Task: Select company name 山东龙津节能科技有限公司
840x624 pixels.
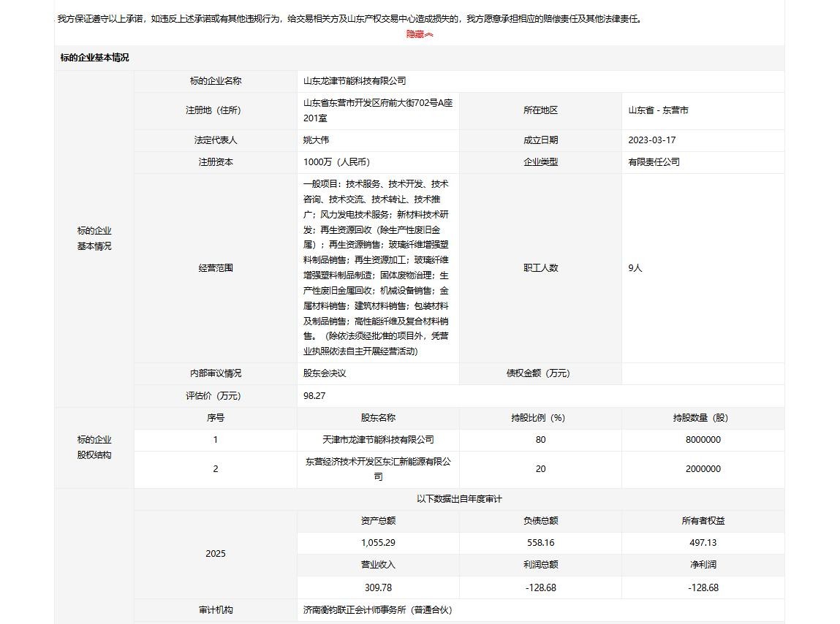Action: coord(355,81)
